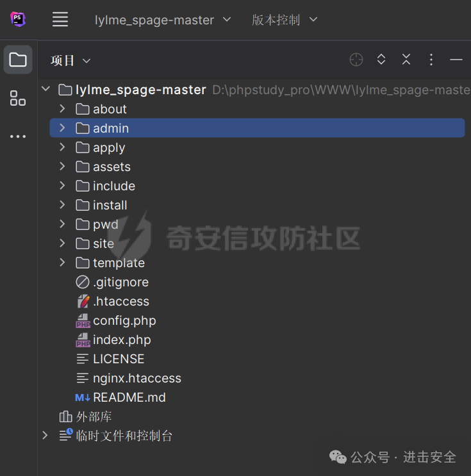Select the apply folder

(109, 148)
